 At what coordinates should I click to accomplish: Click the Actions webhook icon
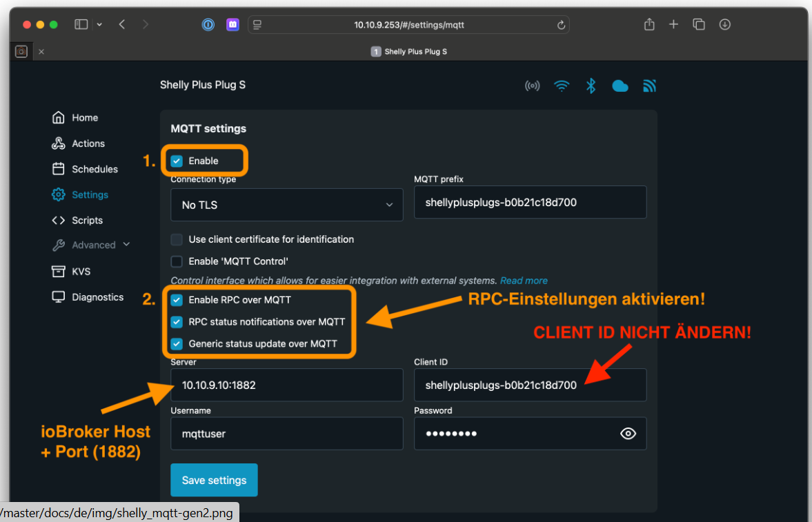click(59, 143)
